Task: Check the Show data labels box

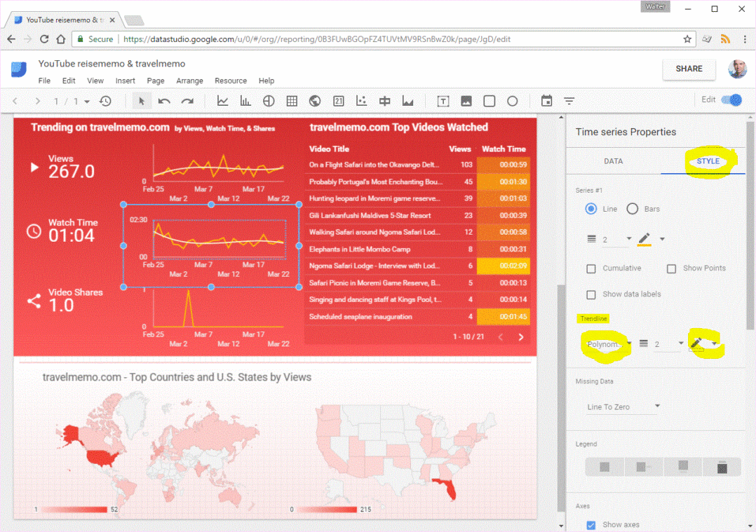Action: [x=591, y=294]
